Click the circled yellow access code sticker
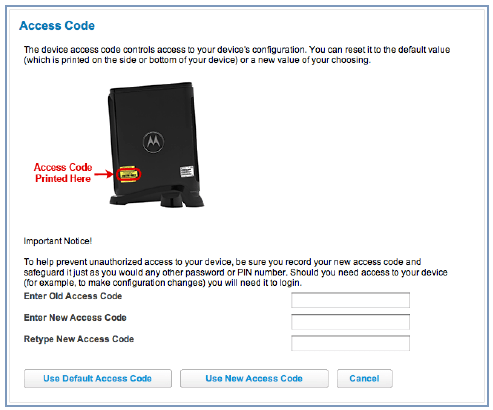493x410 pixels. coord(129,174)
